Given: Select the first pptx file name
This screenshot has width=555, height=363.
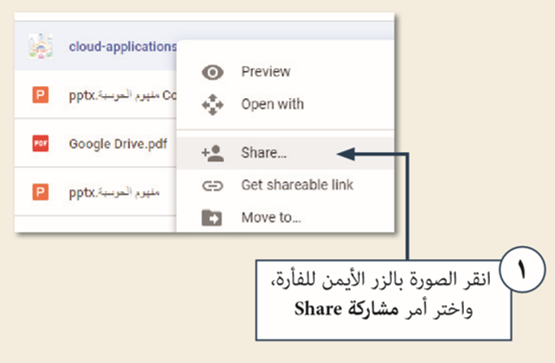Looking at the screenshot, I should point(122,95).
